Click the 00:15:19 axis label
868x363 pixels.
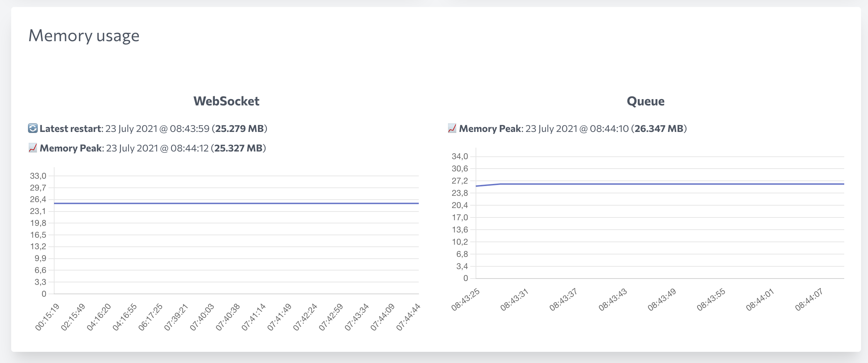pyautogui.click(x=48, y=317)
